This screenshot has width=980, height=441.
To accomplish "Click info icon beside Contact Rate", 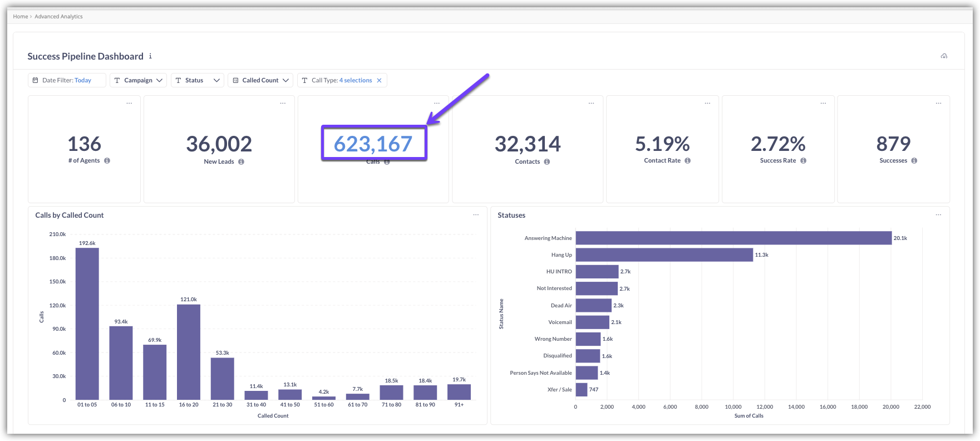I will click(x=687, y=160).
